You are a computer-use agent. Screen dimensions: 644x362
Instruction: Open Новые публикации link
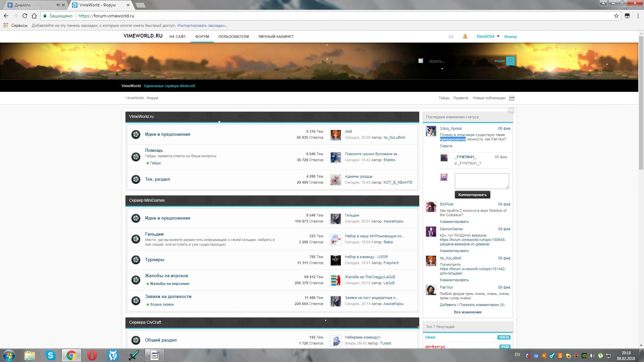[x=489, y=98]
